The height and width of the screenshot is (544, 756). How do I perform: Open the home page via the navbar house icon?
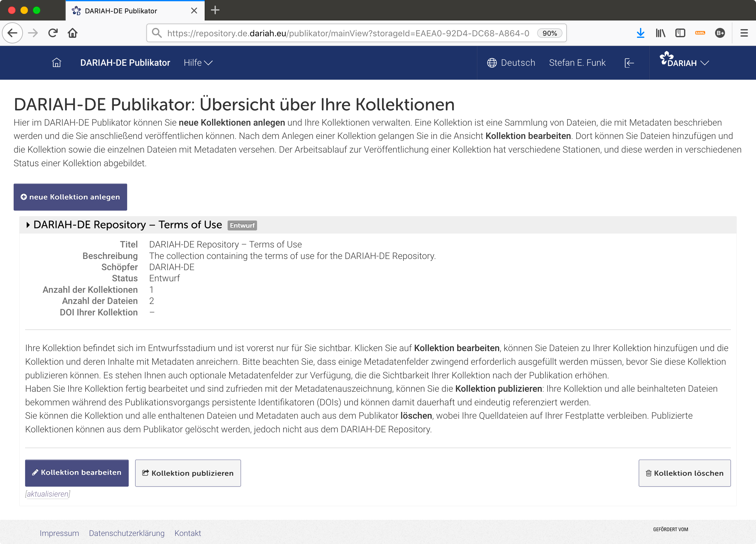coord(56,62)
